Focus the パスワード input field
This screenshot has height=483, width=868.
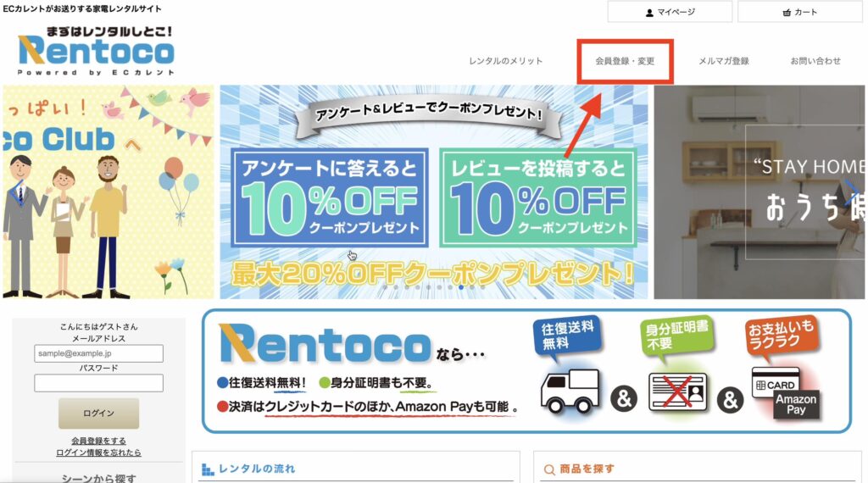(98, 383)
